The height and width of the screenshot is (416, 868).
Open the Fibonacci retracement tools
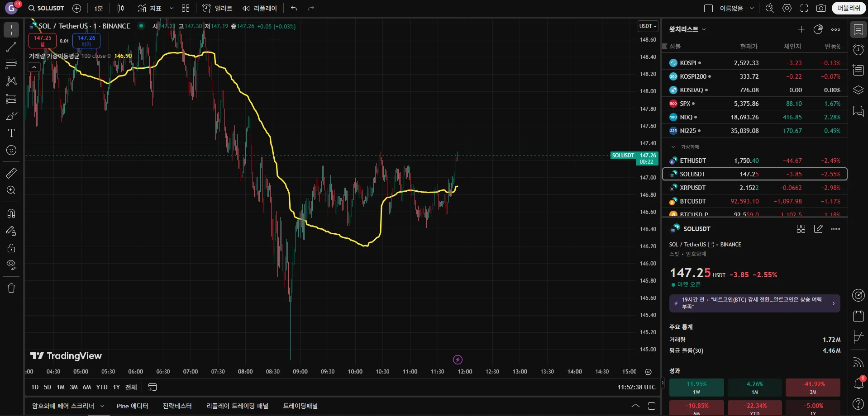[x=11, y=64]
